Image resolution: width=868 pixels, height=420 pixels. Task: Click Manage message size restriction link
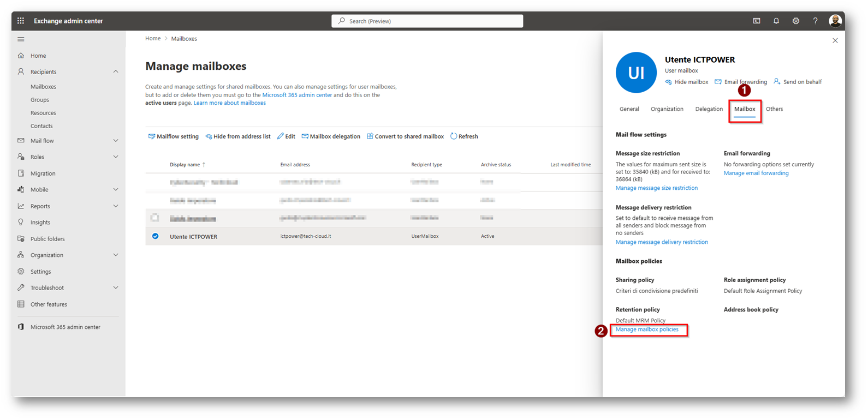[x=657, y=188]
